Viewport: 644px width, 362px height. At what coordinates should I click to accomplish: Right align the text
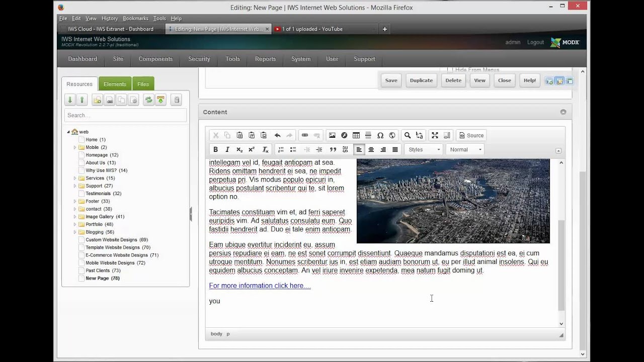point(383,149)
